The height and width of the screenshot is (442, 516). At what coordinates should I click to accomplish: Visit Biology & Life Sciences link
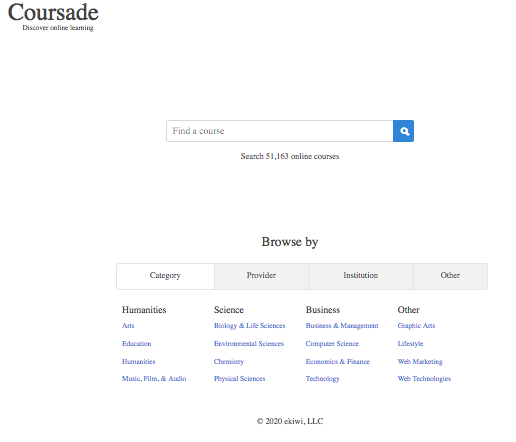coord(250,326)
